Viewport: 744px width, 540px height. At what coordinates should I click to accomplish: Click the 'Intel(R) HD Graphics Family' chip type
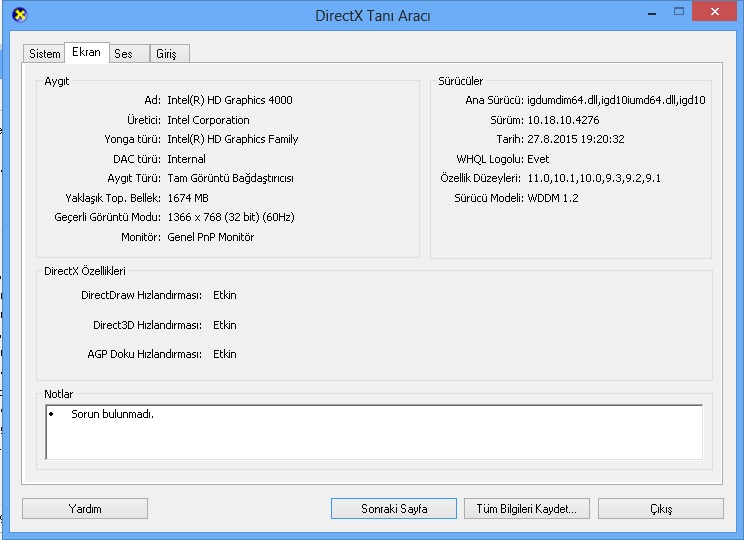point(232,139)
